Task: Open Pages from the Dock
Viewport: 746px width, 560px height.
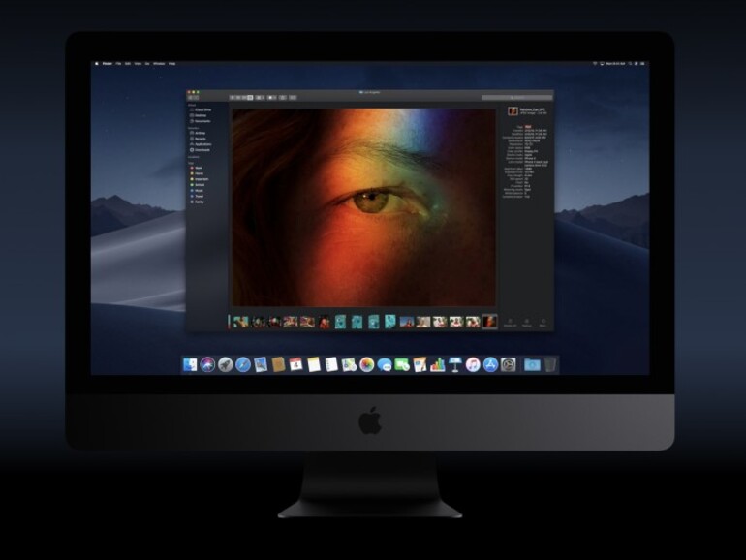Action: coord(420,365)
